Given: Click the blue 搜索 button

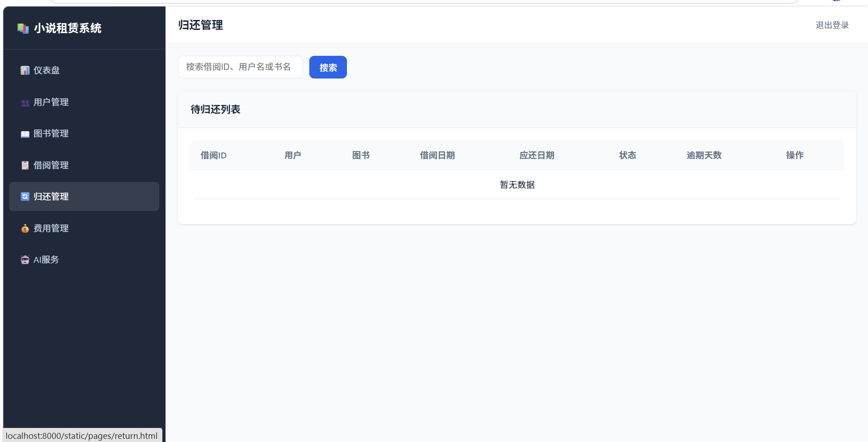Looking at the screenshot, I should point(328,67).
